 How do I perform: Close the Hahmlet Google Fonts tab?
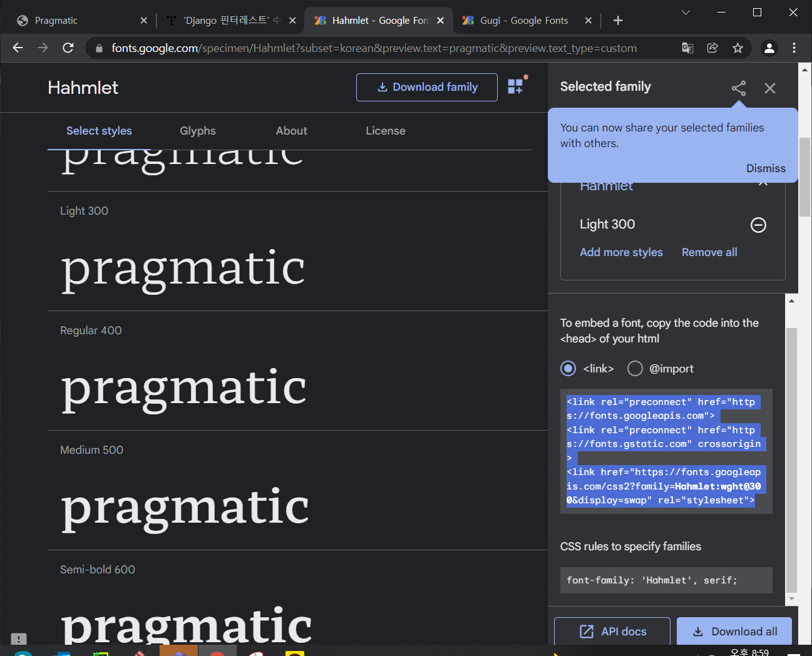coord(440,21)
